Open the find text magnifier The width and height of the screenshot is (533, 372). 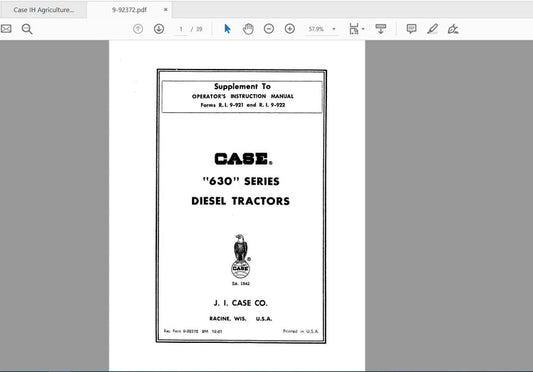point(27,29)
